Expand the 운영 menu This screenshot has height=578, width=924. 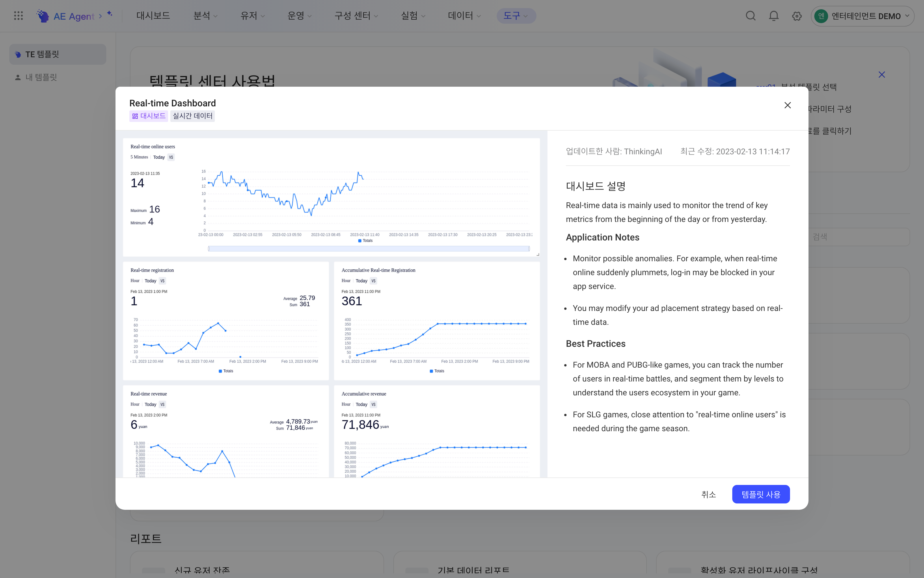pyautogui.click(x=299, y=16)
